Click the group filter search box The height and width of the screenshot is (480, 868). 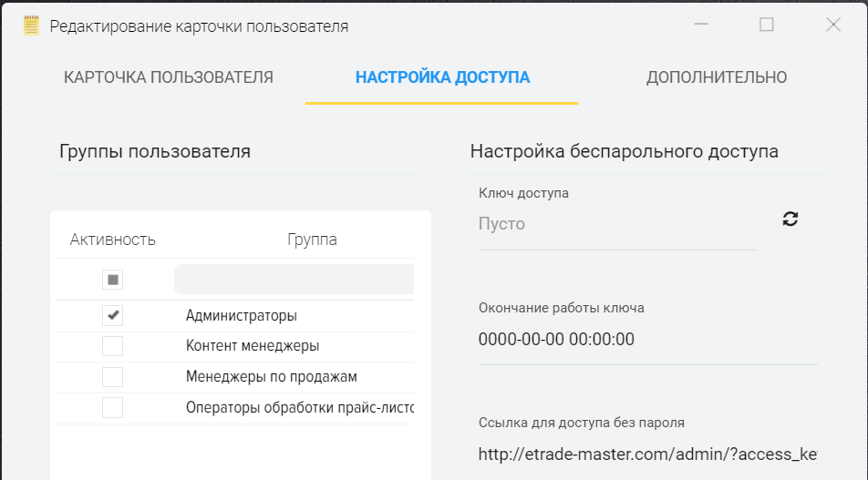pos(294,280)
